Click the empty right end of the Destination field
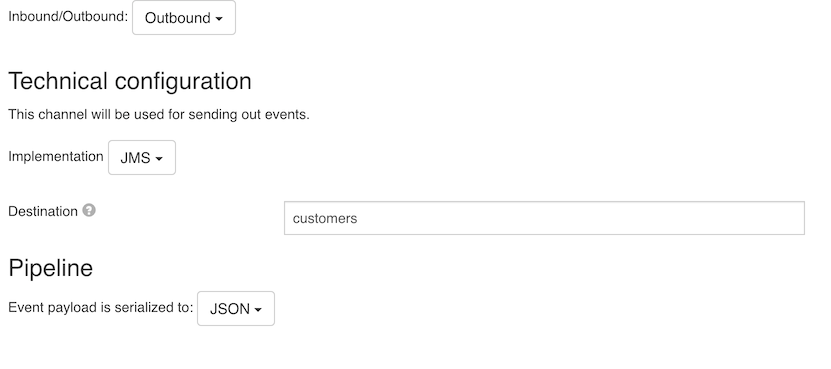This screenshot has height=369, width=831. pyautogui.click(x=742, y=218)
